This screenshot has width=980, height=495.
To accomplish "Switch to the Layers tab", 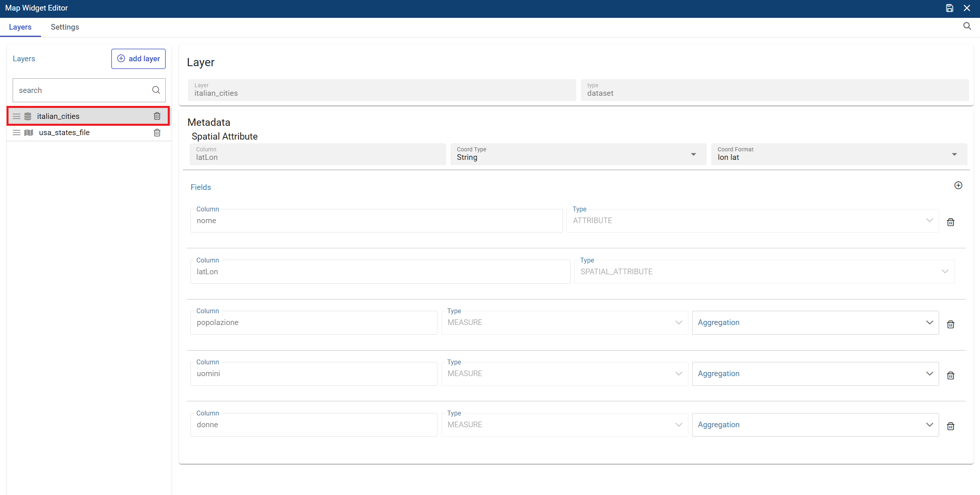I will 20,27.
